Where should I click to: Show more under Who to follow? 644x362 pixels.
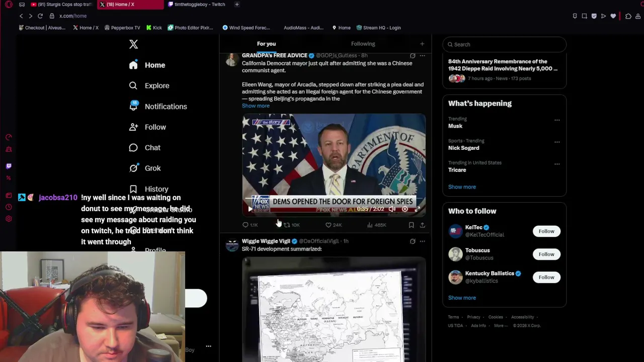[462, 298]
